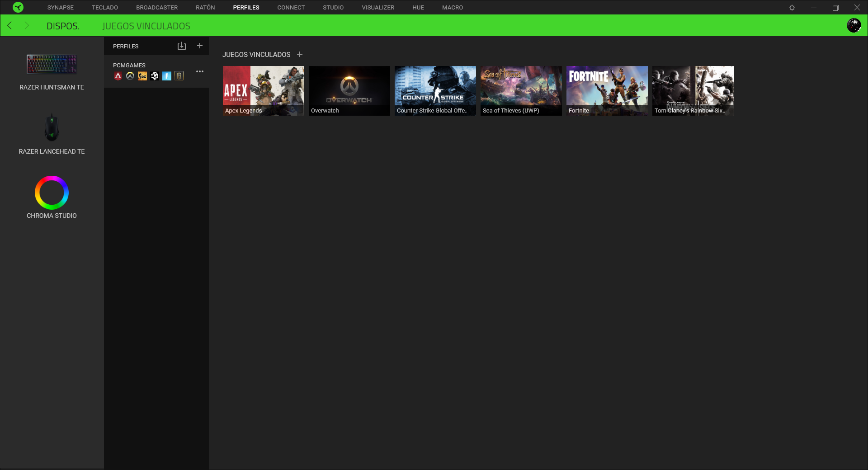Close the Razer Synapse window
This screenshot has height=470, width=868.
857,8
